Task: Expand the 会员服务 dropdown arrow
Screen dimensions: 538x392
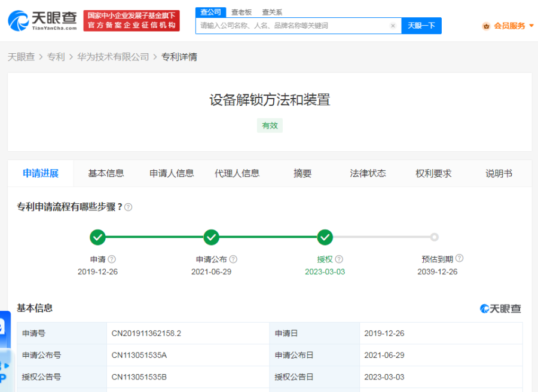Action: pos(531,26)
